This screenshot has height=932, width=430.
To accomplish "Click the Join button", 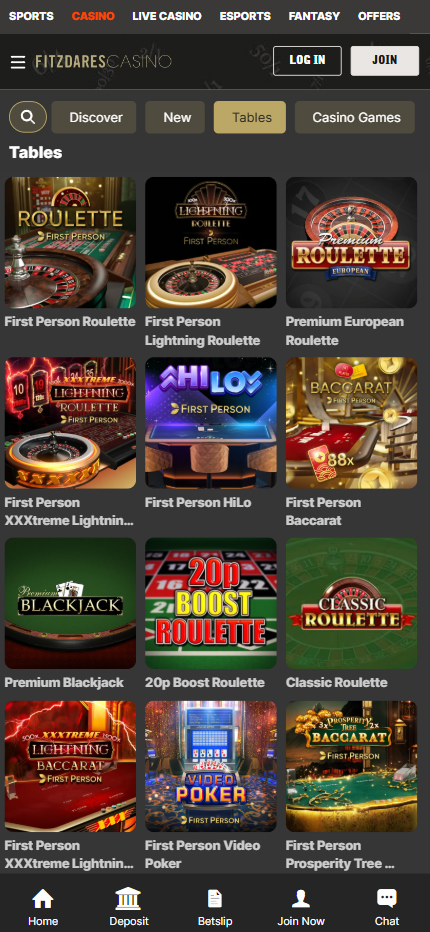I will point(385,61).
